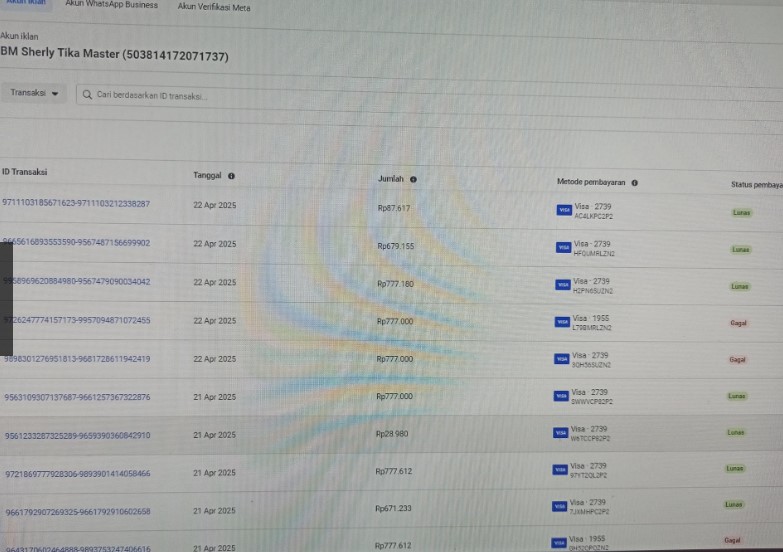Open transaction ID starting with 9721869777928306
Image resolution: width=783 pixels, height=552 pixels.
pyautogui.click(x=78, y=473)
